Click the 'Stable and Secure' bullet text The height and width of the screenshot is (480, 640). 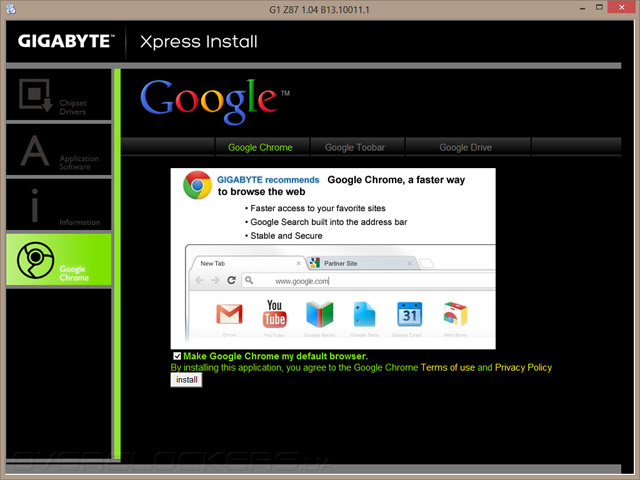click(286, 236)
